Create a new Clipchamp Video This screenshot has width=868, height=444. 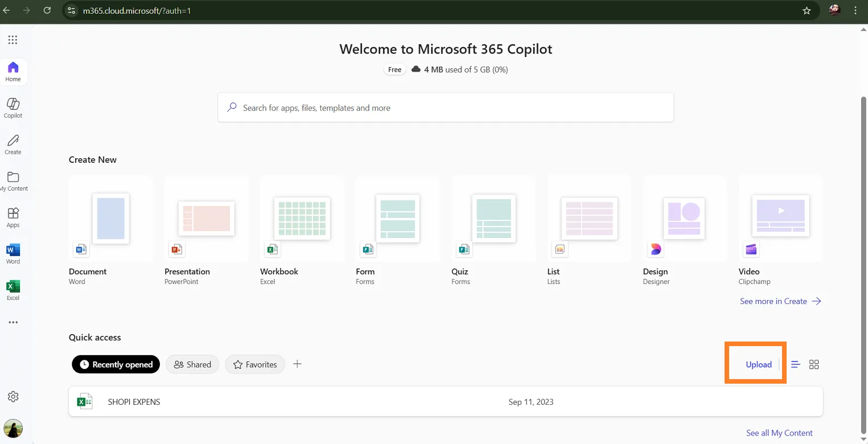pos(780,231)
